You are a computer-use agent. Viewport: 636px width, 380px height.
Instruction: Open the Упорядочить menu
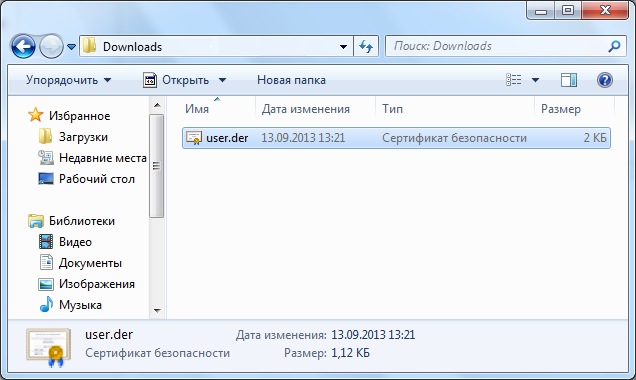point(69,80)
